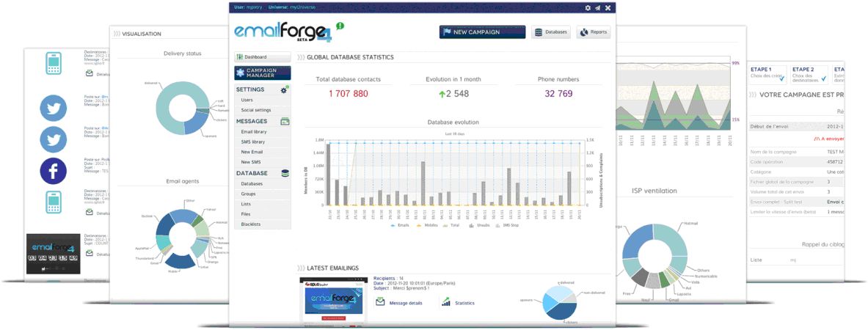Image resolution: width=868 pixels, height=330 pixels.
Task: Open the Statistics bar chart icon
Action: (445, 302)
